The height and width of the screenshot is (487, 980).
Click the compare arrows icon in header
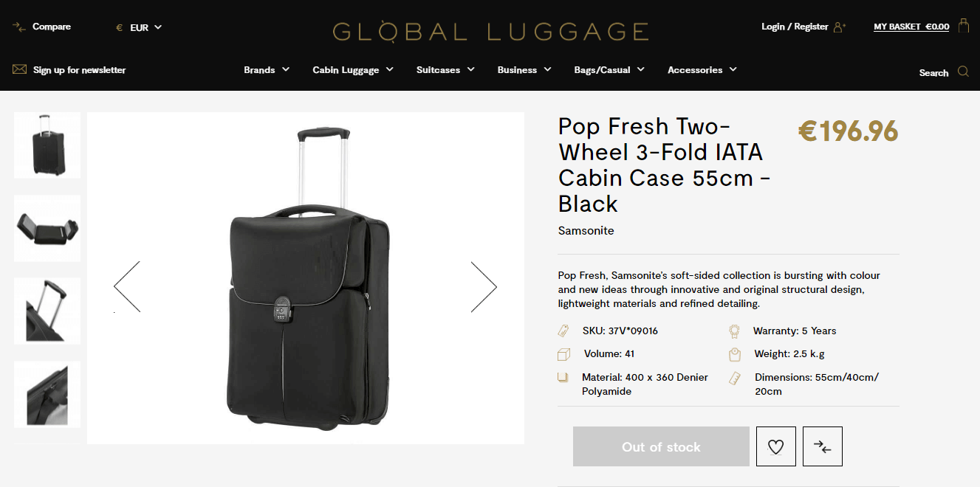click(x=19, y=27)
